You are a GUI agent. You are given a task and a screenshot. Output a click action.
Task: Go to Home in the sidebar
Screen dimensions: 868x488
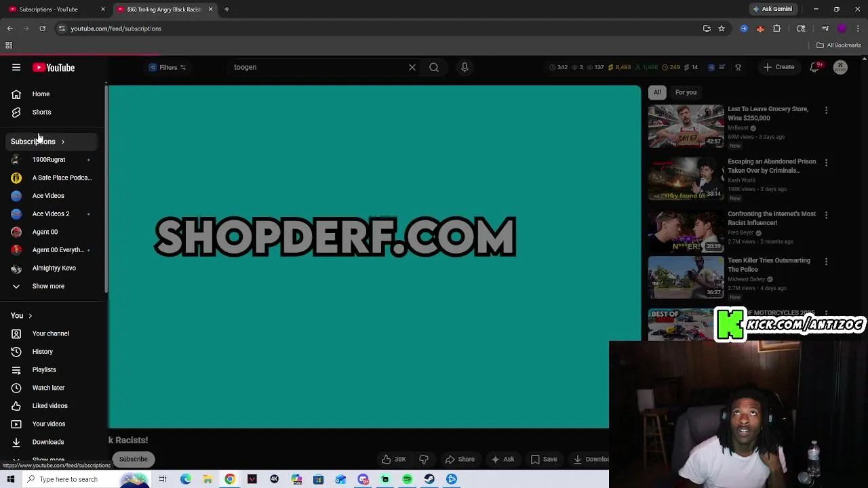(x=41, y=94)
